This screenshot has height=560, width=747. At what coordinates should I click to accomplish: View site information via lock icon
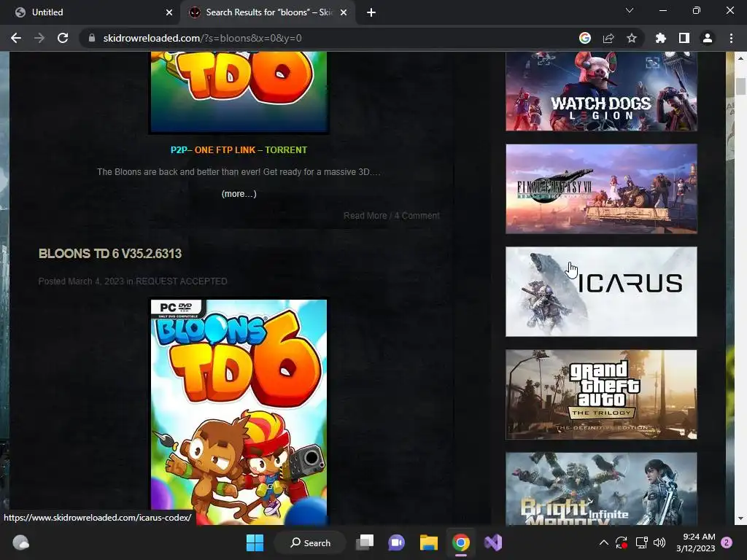pyautogui.click(x=92, y=38)
